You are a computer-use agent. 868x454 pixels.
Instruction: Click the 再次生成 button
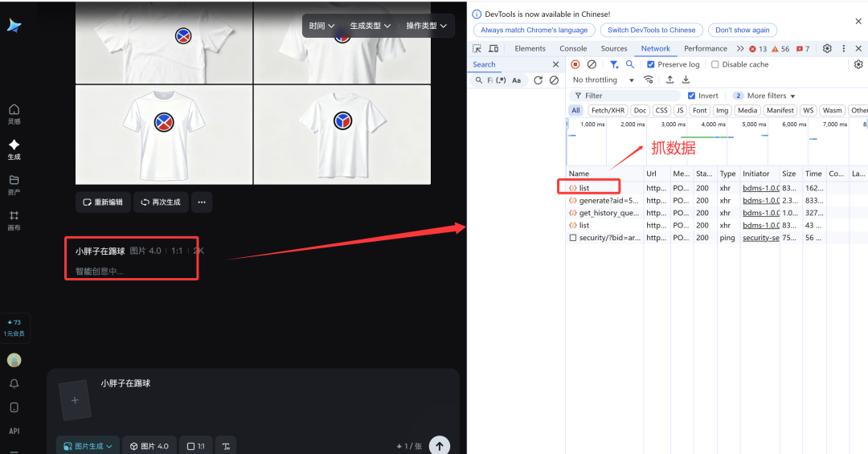click(161, 202)
